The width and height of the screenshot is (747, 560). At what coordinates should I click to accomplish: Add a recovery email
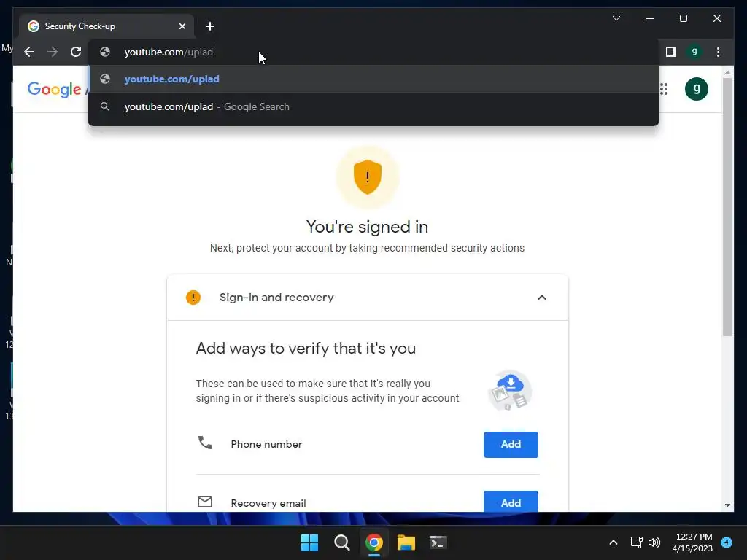click(x=511, y=502)
